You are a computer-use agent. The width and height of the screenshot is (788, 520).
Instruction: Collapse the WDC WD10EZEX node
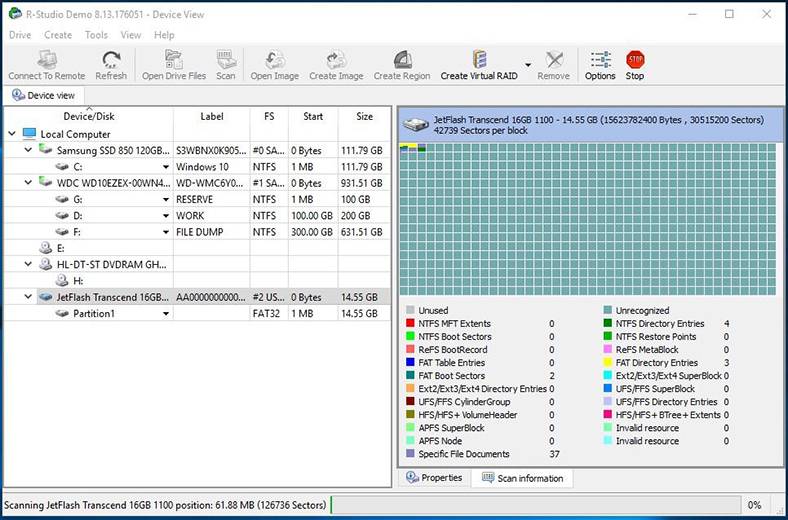[28, 182]
